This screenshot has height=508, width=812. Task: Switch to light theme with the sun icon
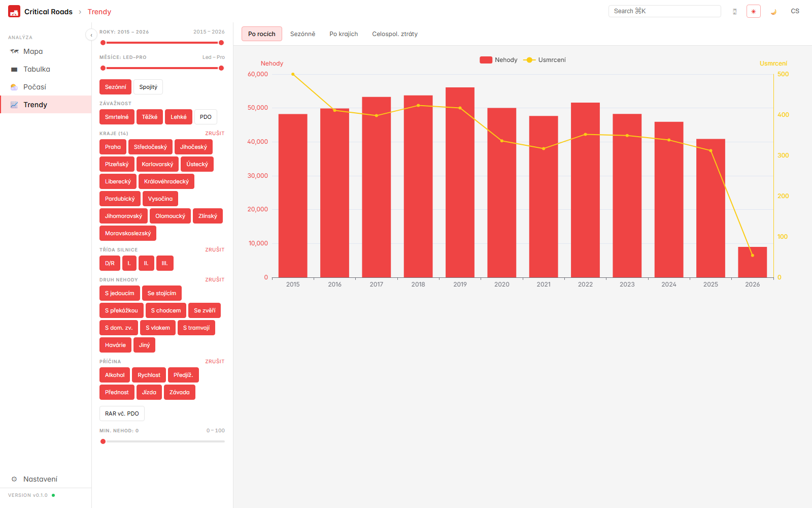753,11
